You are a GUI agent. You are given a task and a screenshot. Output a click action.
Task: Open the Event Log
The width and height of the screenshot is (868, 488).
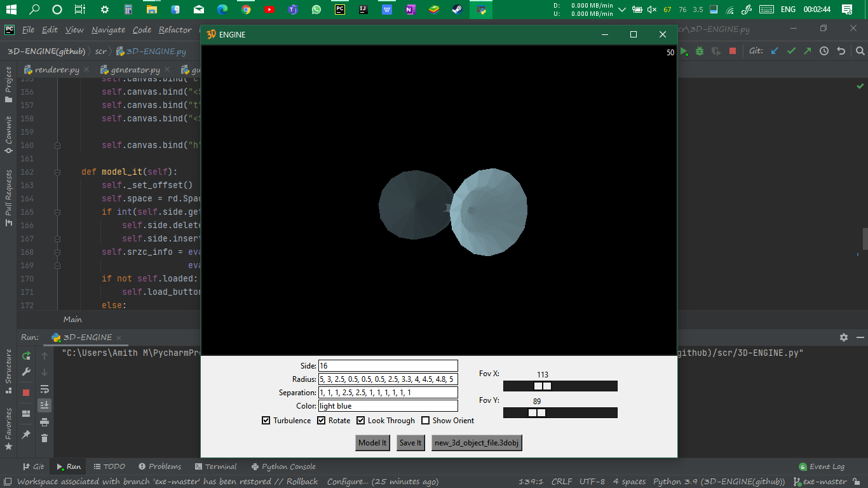pos(822,466)
